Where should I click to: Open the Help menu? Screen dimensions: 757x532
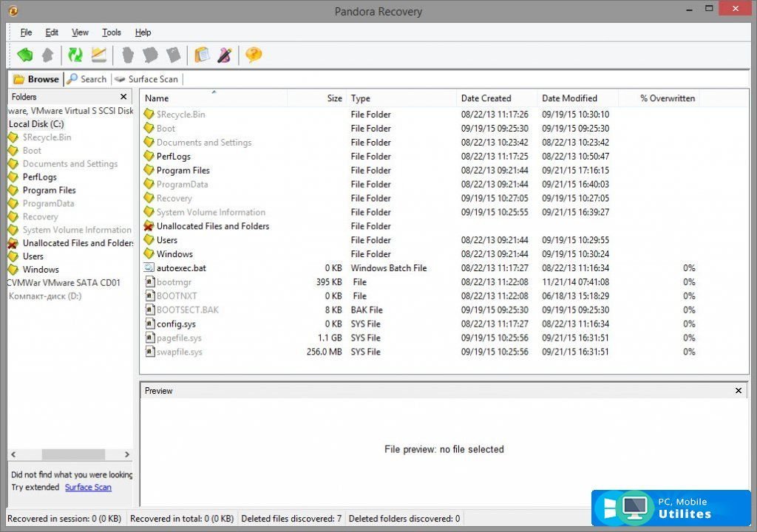pyautogui.click(x=143, y=33)
